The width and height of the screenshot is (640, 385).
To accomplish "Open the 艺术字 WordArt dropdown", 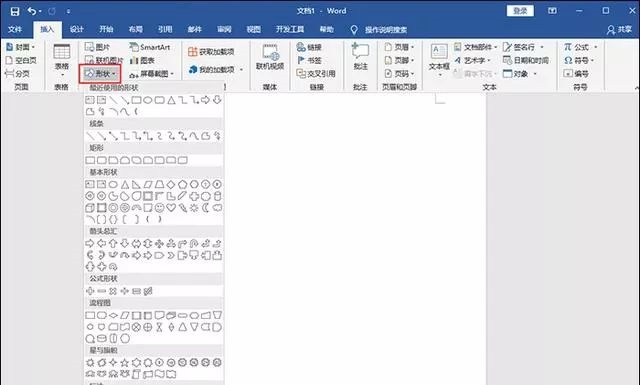I will 472,60.
